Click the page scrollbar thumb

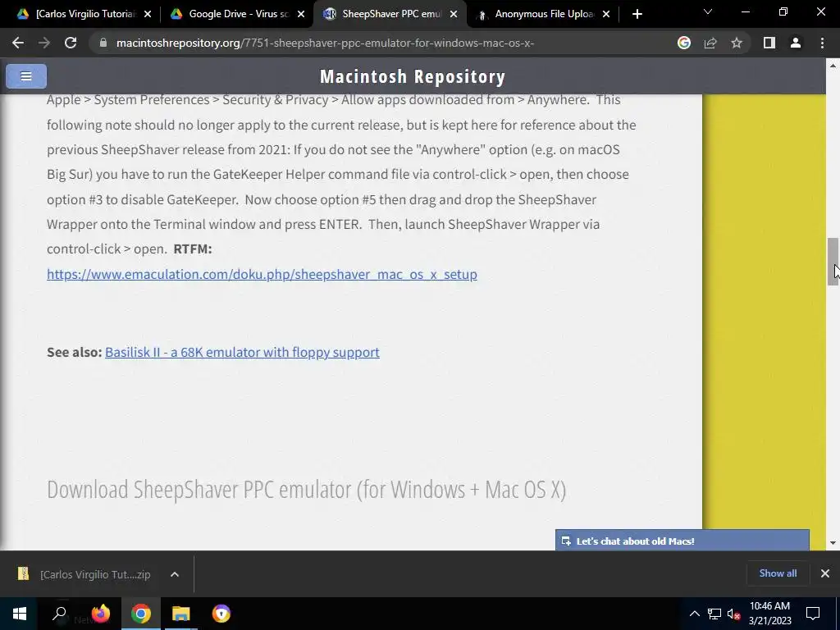point(833,262)
